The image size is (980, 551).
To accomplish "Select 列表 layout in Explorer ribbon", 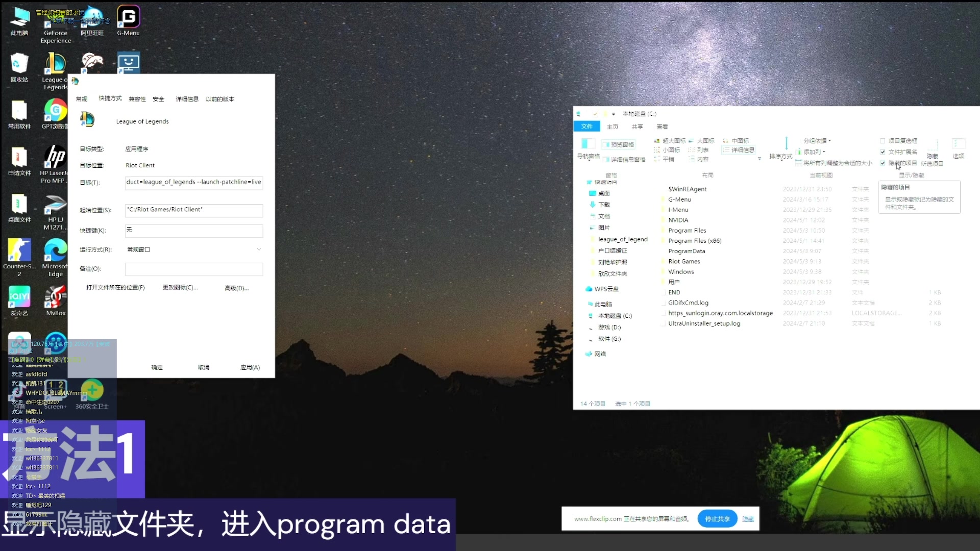I will 698,150.
